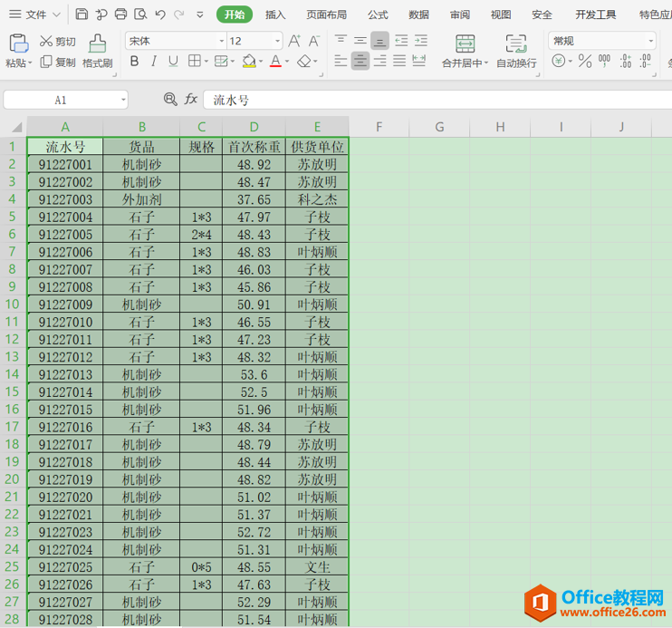Viewport: 672px width, 628px height.
Task: Apply percent style
Action: click(x=585, y=61)
